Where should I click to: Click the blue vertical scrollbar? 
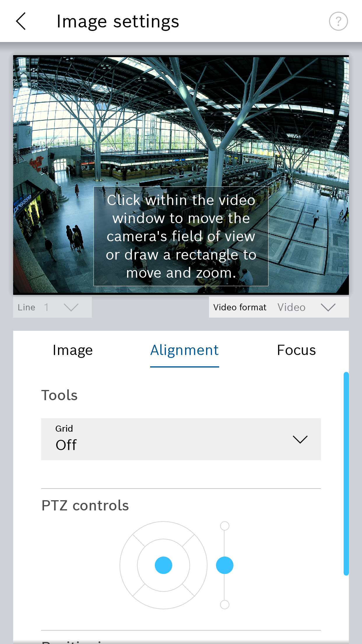click(x=346, y=474)
